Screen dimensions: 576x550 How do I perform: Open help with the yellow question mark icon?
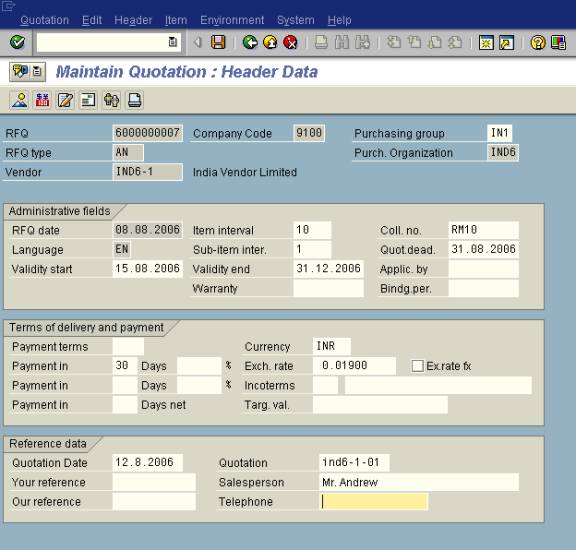(x=538, y=42)
